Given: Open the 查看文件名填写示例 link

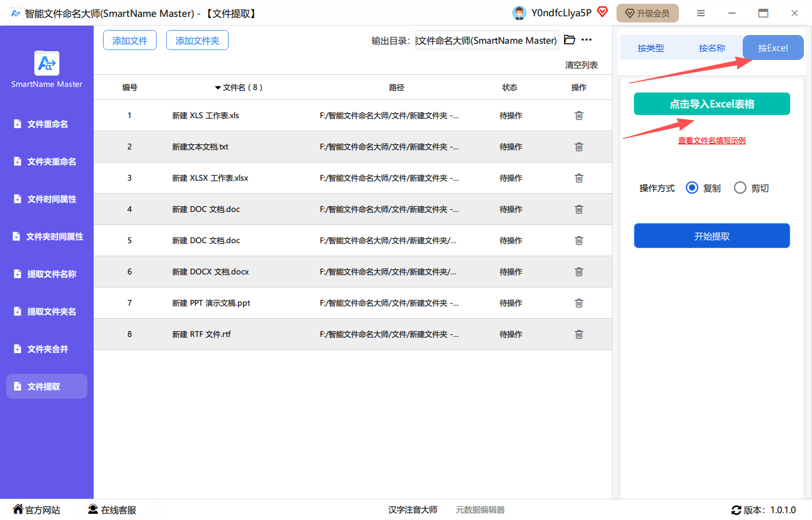Looking at the screenshot, I should point(711,141).
